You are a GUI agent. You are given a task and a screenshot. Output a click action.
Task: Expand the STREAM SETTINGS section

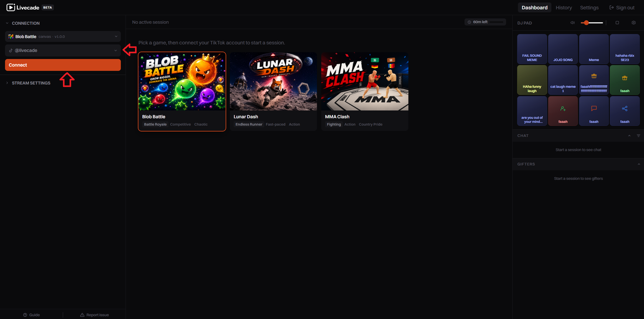click(28, 83)
